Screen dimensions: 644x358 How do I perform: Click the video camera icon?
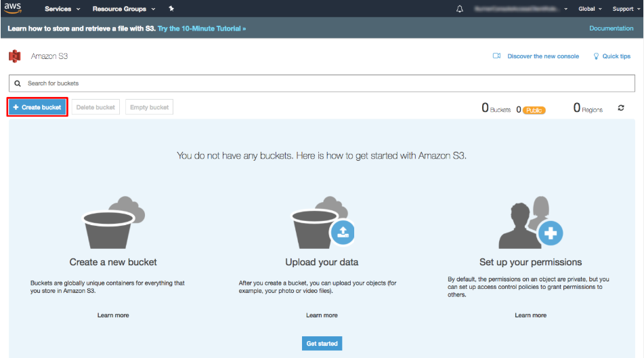click(x=496, y=56)
